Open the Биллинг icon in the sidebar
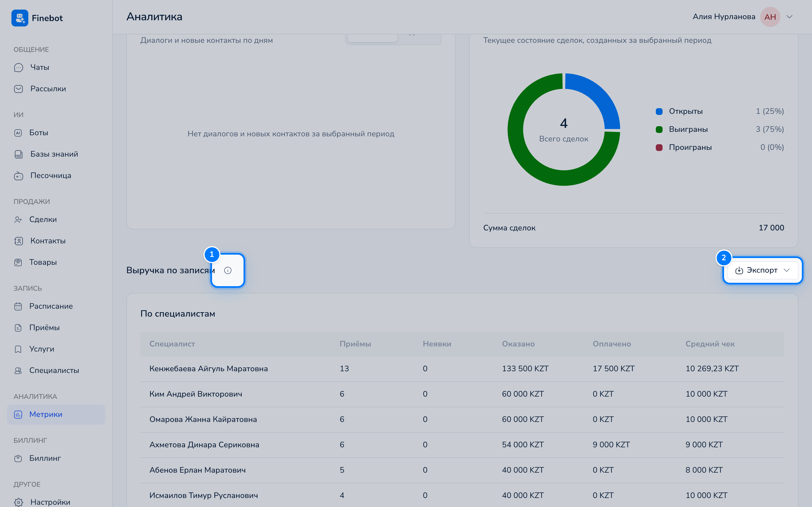The width and height of the screenshot is (812, 507). point(18,458)
